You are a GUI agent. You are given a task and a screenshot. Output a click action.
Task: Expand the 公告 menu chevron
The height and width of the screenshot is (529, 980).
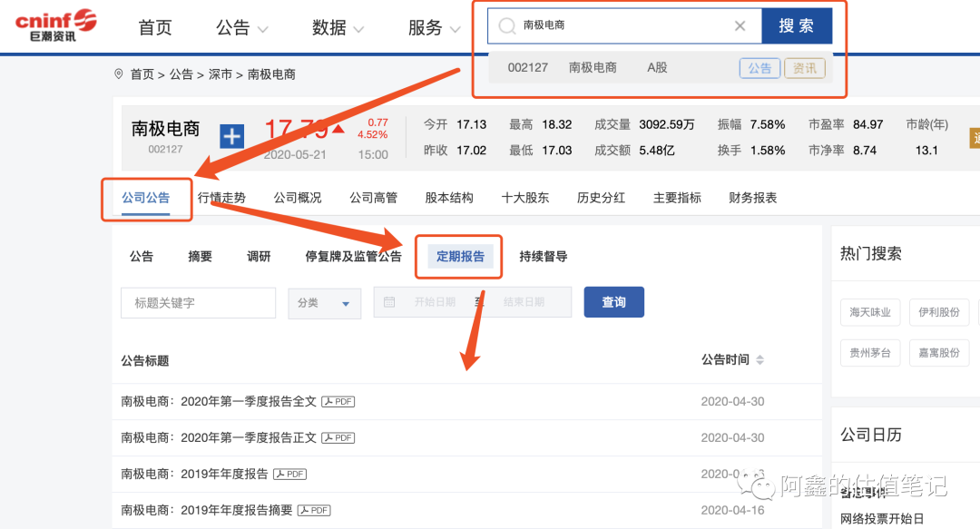pyautogui.click(x=263, y=29)
